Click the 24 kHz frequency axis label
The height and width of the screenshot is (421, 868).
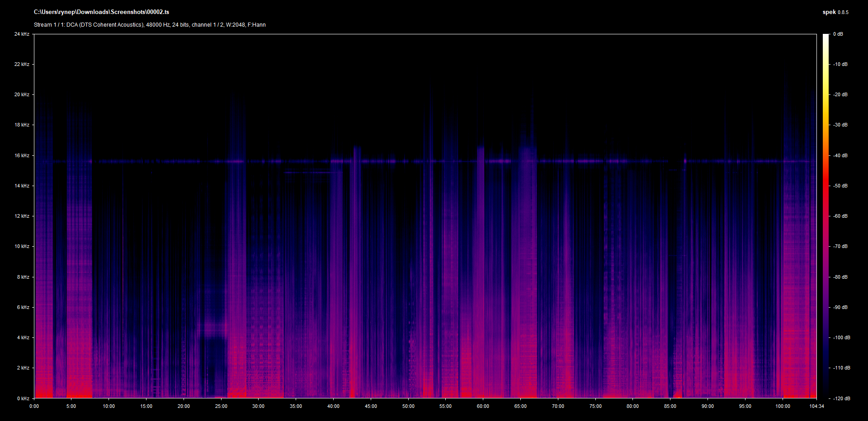coord(22,34)
